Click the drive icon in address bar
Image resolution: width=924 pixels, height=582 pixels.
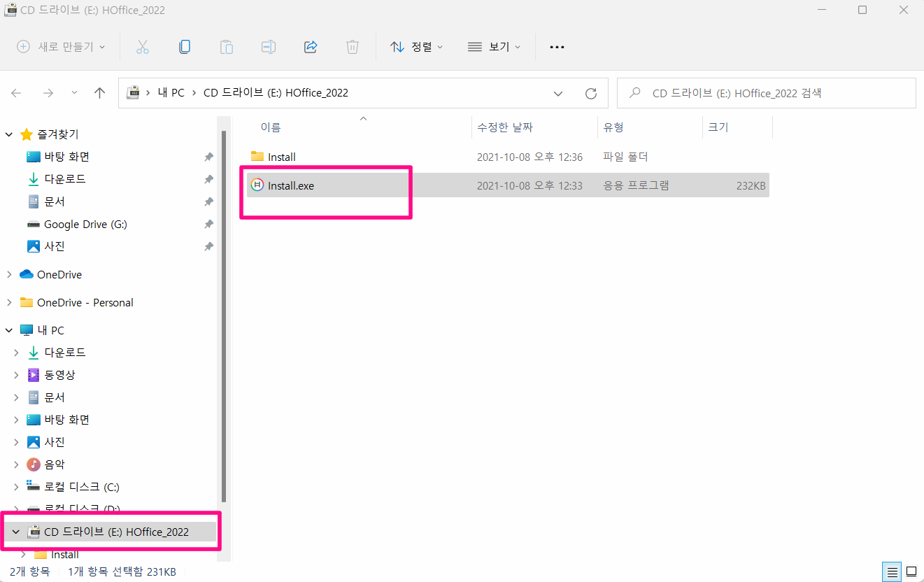click(x=132, y=93)
